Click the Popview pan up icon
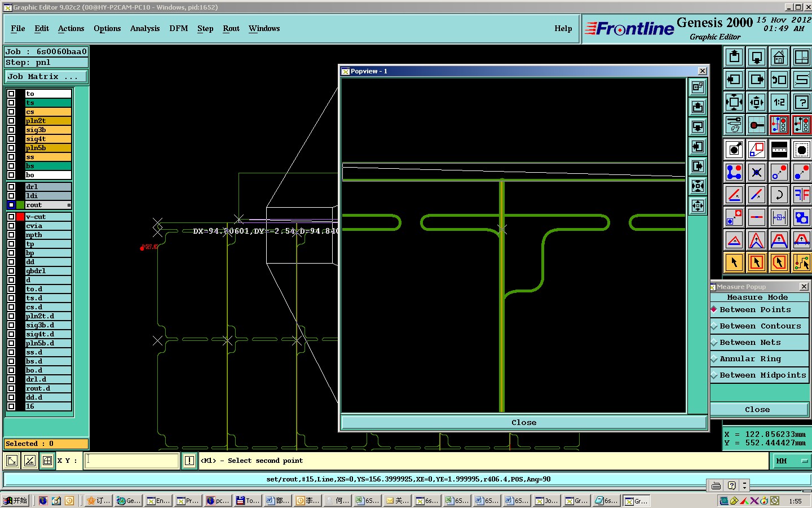Viewport: 812px width, 508px height. point(698,107)
